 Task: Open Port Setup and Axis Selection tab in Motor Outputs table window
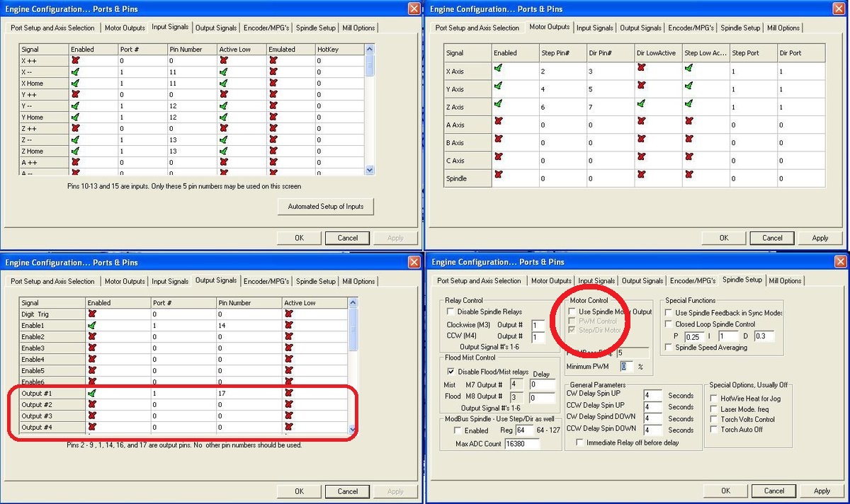(477, 28)
